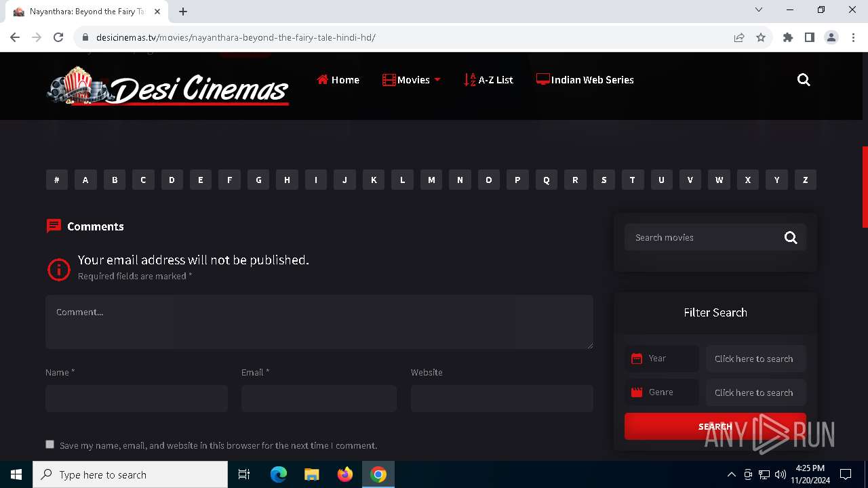Viewport: 868px width, 488px height.
Task: Select the # index button
Action: [57, 180]
